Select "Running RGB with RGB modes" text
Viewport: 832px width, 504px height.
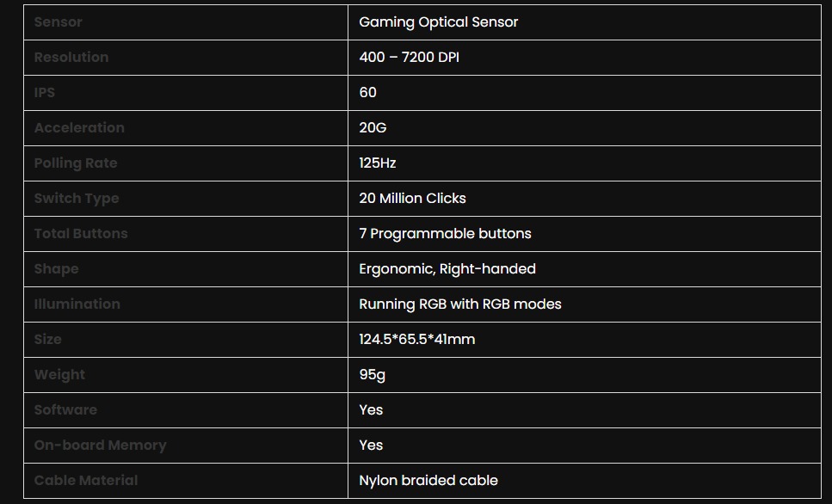point(460,304)
